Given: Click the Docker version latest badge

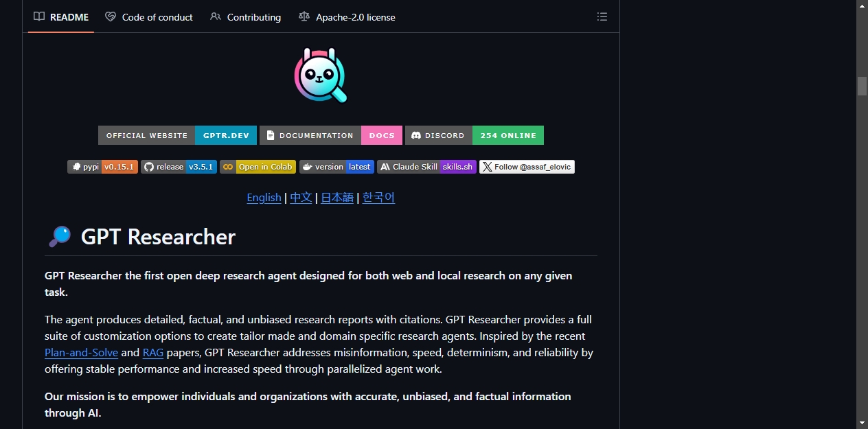Looking at the screenshot, I should coord(336,167).
